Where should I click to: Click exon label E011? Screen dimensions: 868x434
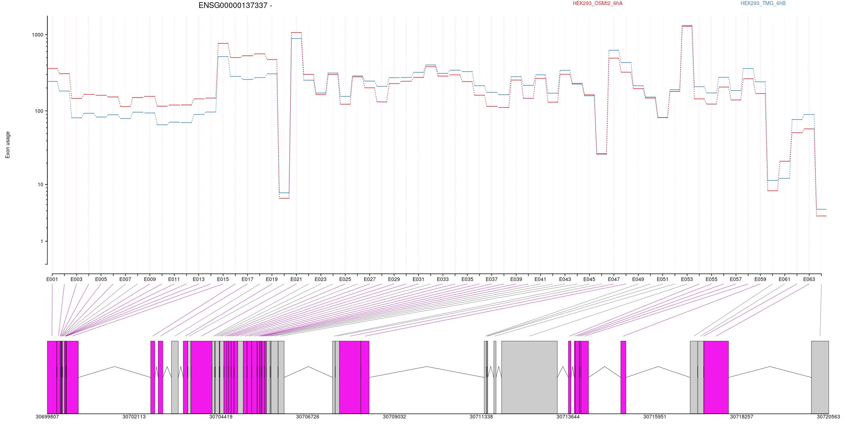(174, 279)
